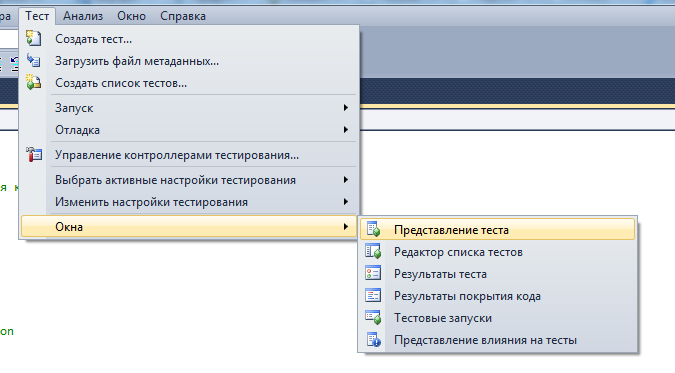Open Представление влияния на тесты window
Image resolution: width=675 pixels, height=373 pixels.
point(497,340)
